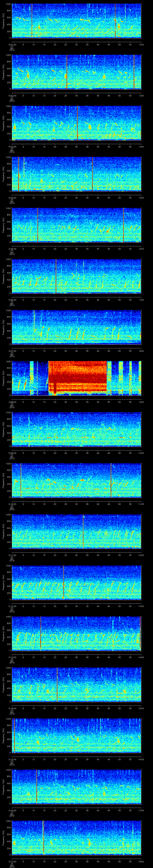Screen dimensions: 153x868
Task: Click the 0:03:00 start time label
Action: coord(12,147)
